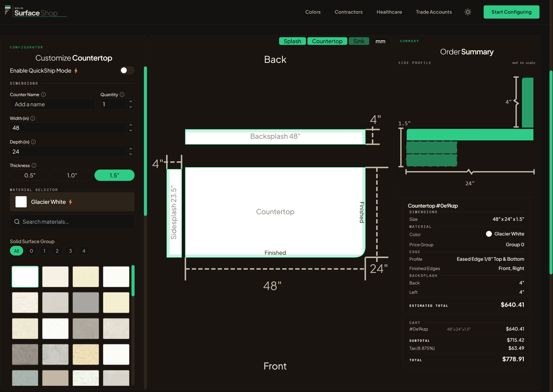Pick the Glacier White material swatch
553x392 pixels.
point(25,277)
